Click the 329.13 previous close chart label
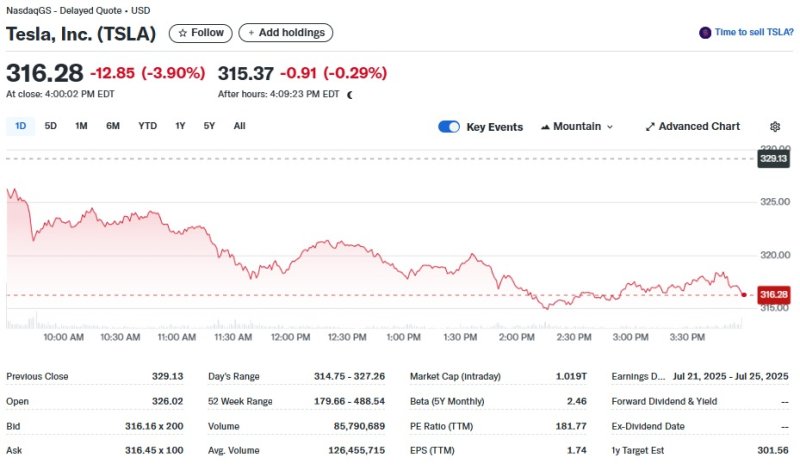This screenshot has width=800, height=470. click(x=774, y=158)
